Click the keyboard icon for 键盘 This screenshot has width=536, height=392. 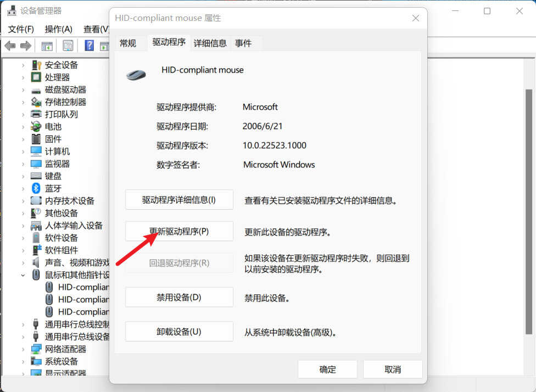point(36,176)
